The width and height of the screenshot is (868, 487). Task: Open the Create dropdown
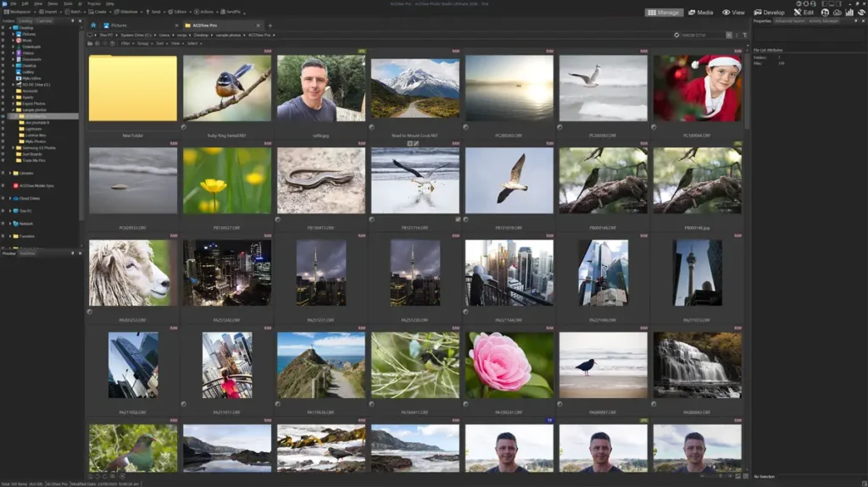99,12
